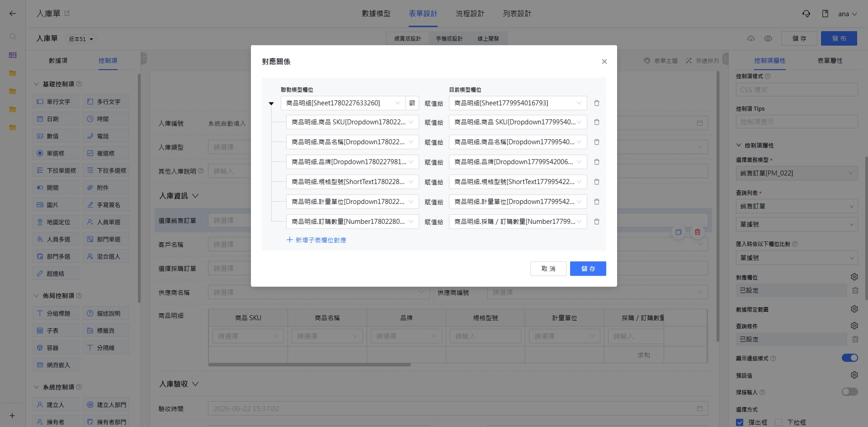Click 取消 in the dialog
Image resolution: width=868 pixels, height=427 pixels.
(x=548, y=269)
